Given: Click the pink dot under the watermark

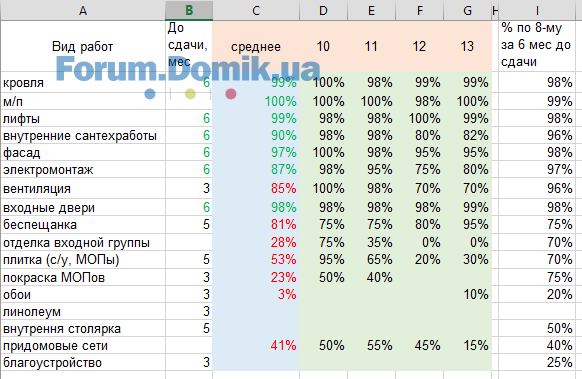Looking at the screenshot, I should pyautogui.click(x=231, y=94).
